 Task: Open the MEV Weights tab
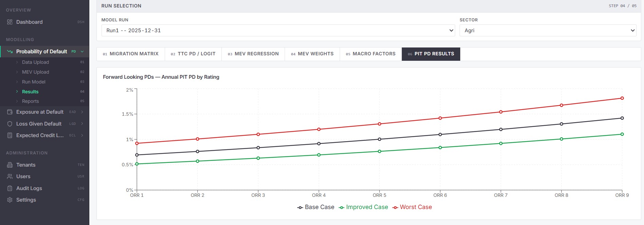tap(312, 54)
